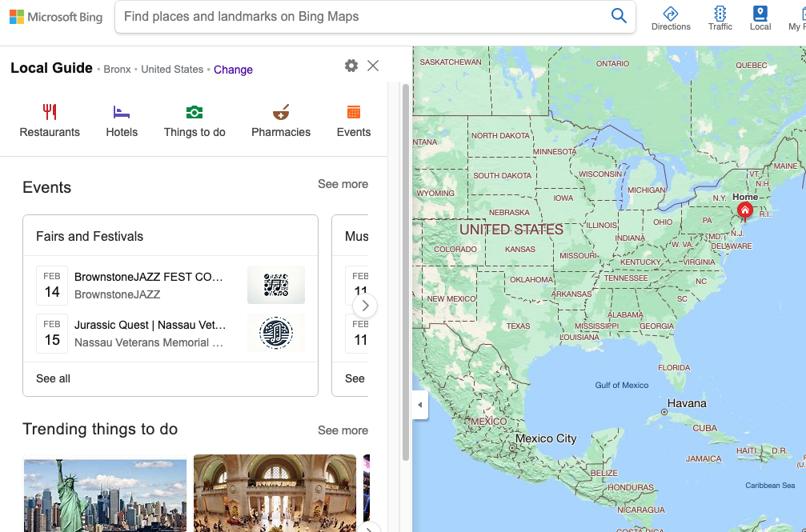The image size is (806, 532).
Task: Select the Hotels category icon
Action: click(121, 114)
